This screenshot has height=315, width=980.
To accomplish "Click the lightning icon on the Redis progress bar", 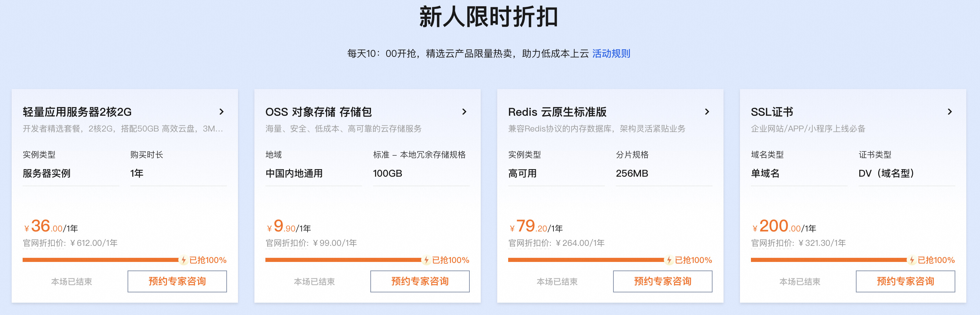I will click(x=669, y=260).
